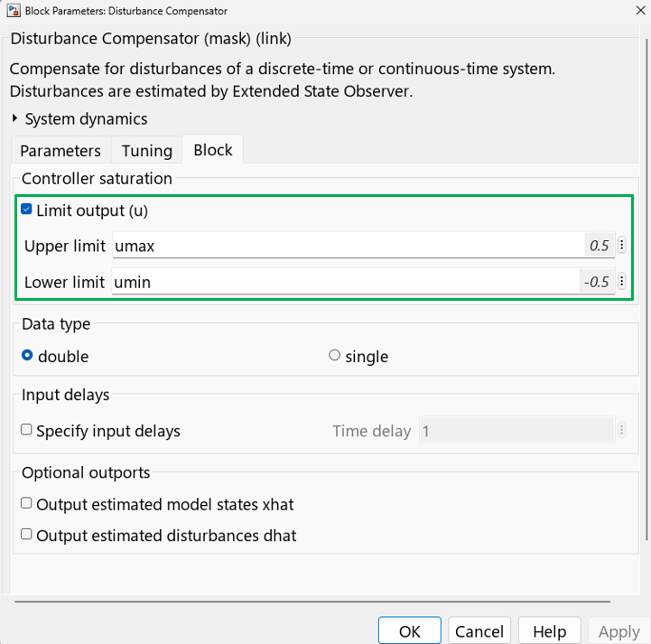This screenshot has width=651, height=644.
Task: Toggle the Limit output (u) checkbox
Action: (27, 210)
